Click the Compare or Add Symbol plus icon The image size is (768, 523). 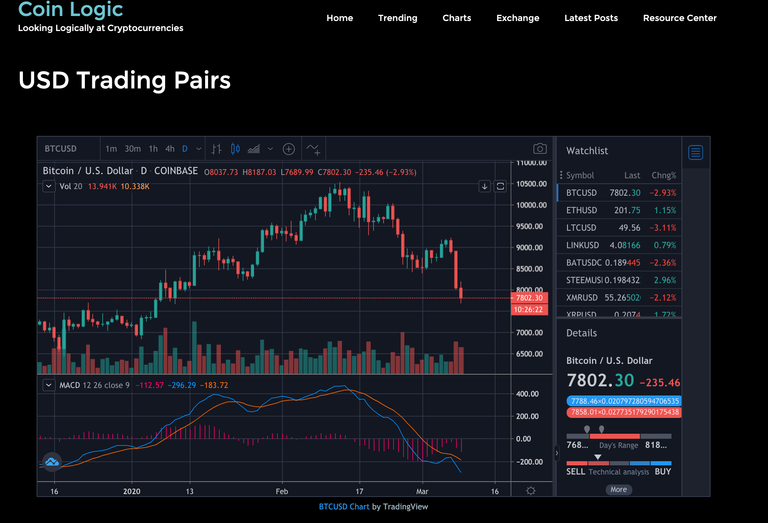289,149
